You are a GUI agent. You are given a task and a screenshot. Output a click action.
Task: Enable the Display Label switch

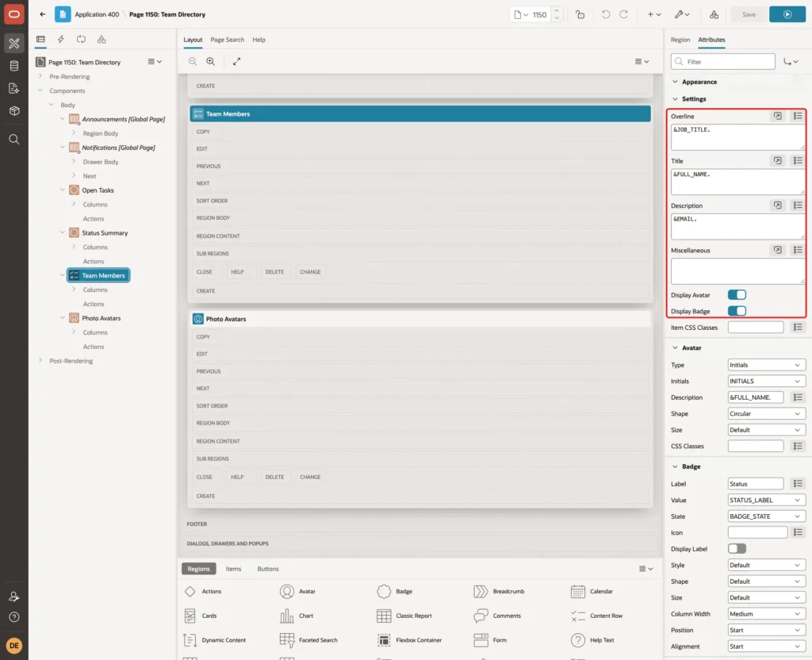pos(737,549)
